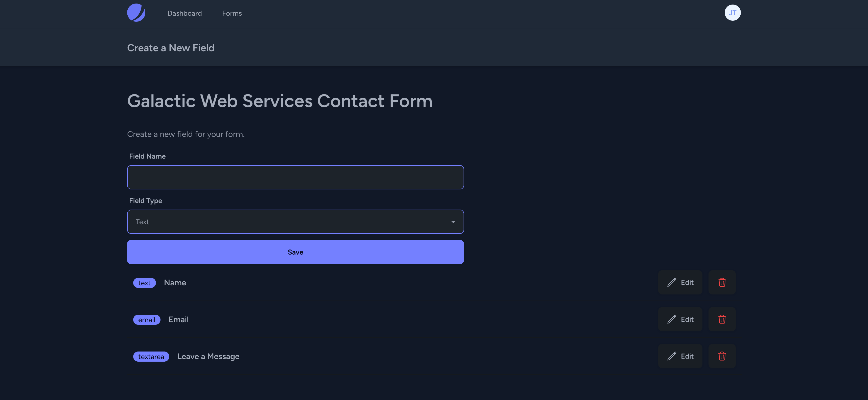Image resolution: width=868 pixels, height=400 pixels.
Task: Open the JT user avatar menu
Action: click(x=733, y=13)
